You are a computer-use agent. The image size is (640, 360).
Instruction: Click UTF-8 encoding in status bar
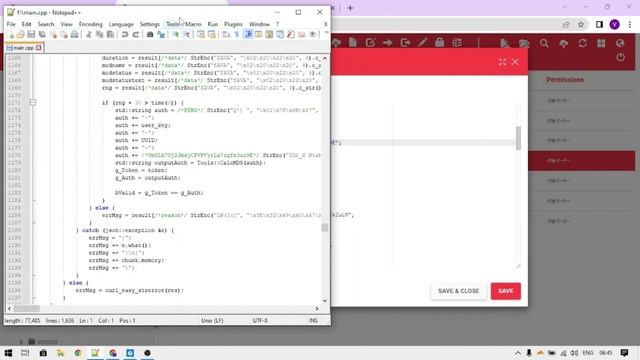260,320
